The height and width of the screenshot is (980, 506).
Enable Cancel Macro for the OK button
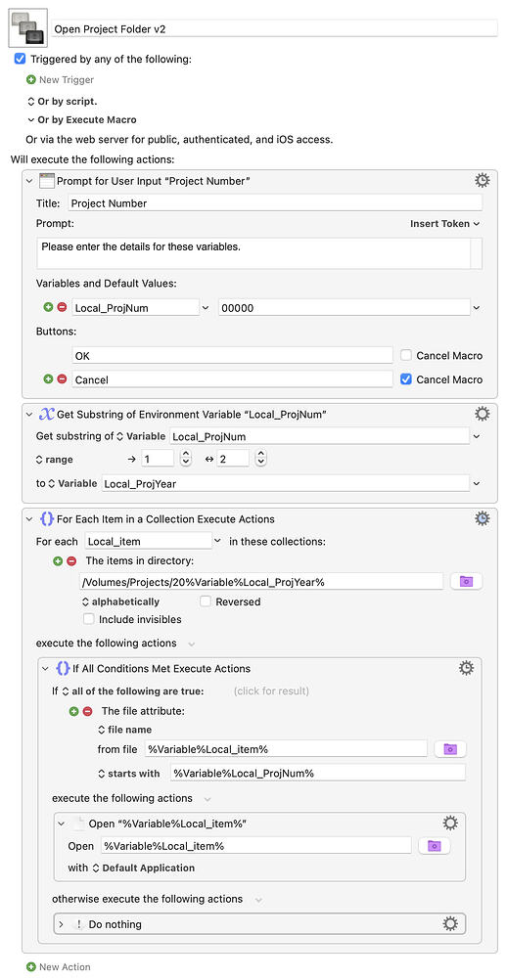coord(406,355)
